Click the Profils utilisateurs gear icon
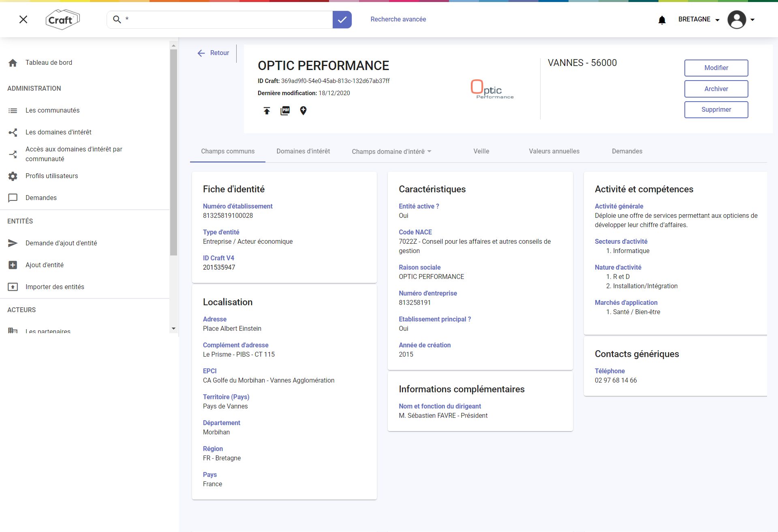778x532 pixels. [13, 176]
